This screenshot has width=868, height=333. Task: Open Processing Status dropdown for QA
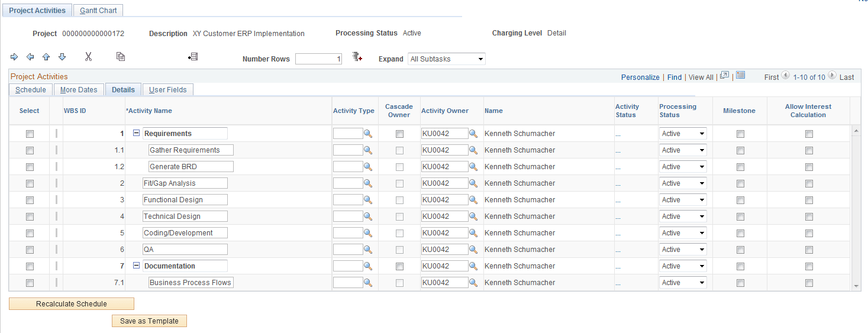683,250
